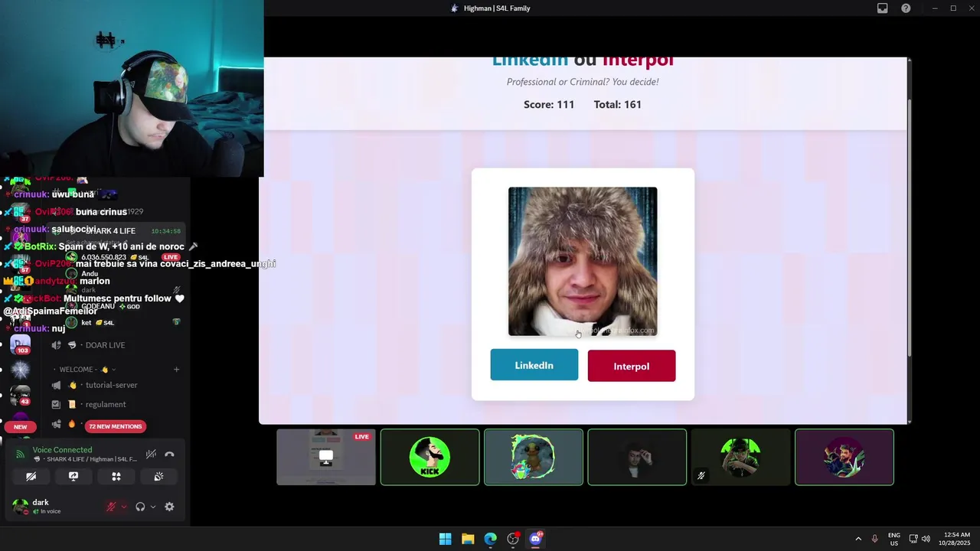
Task: Click 'Professional or Criminal? You decide!' subtitle
Action: tap(583, 82)
